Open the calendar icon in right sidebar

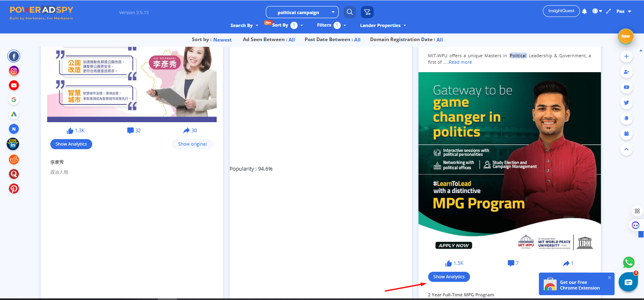point(626,133)
